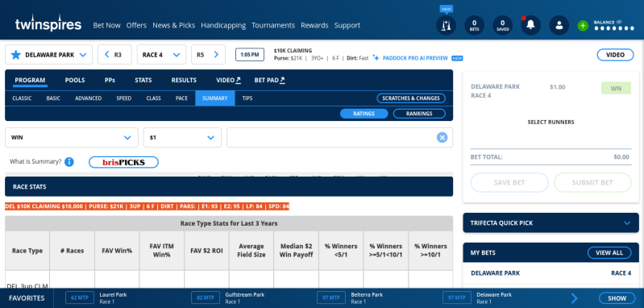Viewport: 644px width, 308px height.
Task: Expand the Trifecta Quick Pick panel
Action: pos(551,223)
